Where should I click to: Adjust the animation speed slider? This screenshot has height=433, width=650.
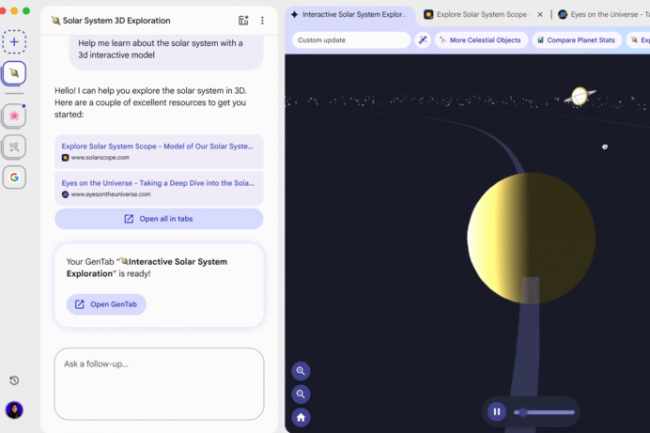(x=544, y=412)
